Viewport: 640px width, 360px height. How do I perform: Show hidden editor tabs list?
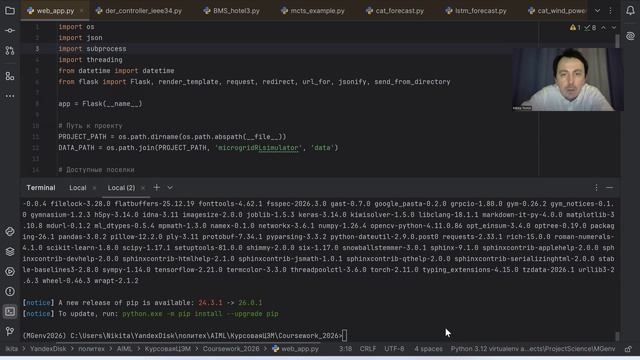(x=597, y=11)
